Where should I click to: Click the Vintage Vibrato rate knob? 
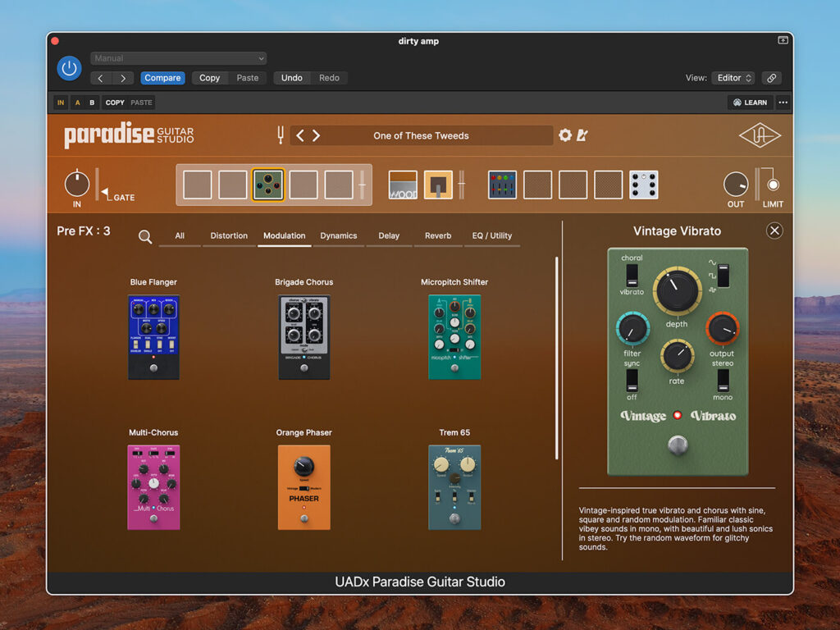677,356
